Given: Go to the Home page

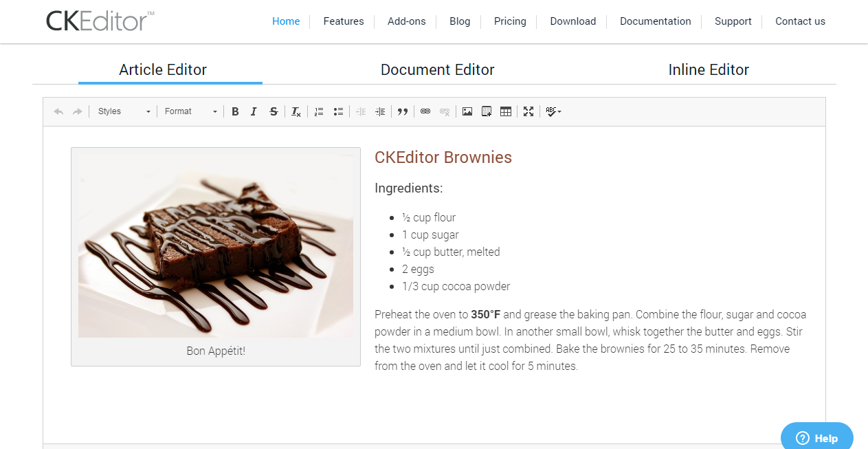Looking at the screenshot, I should [286, 21].
